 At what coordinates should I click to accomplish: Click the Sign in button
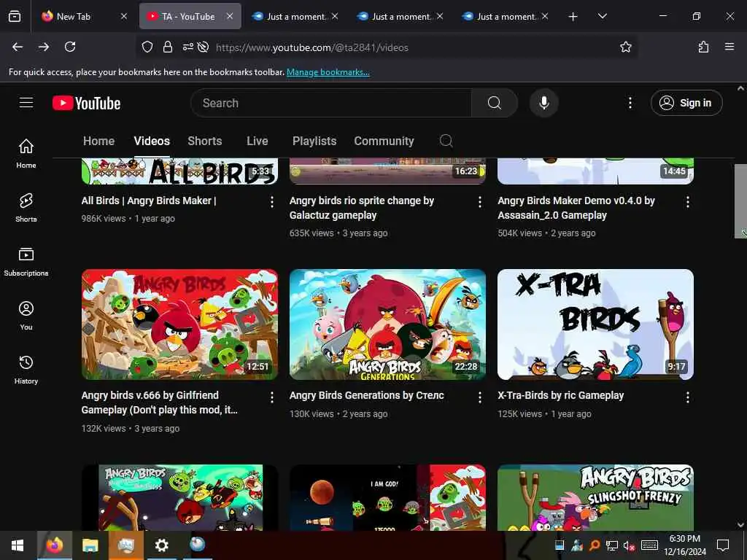click(686, 103)
